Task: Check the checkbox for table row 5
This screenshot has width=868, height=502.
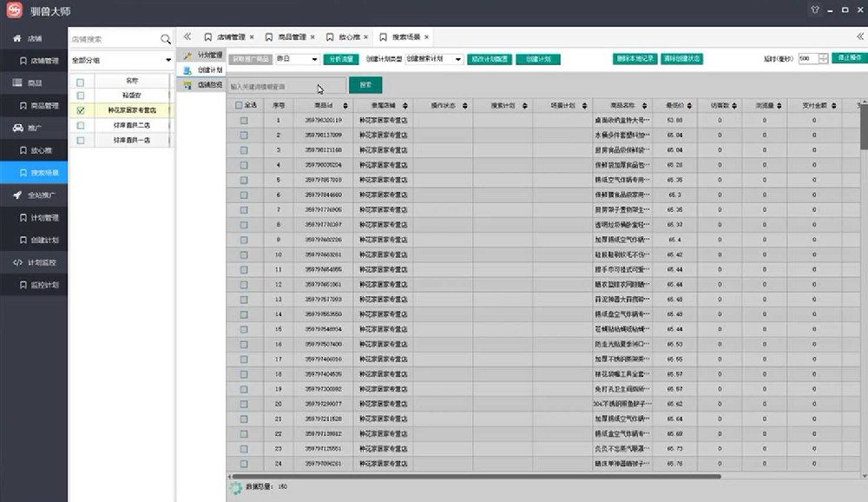Action: pos(244,180)
